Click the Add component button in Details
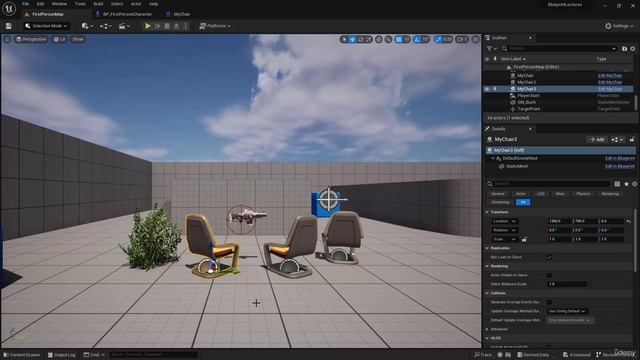 597,140
